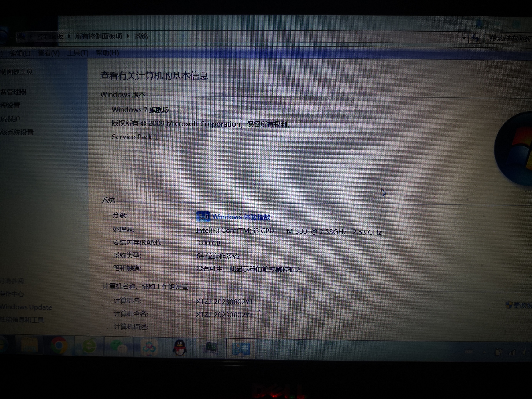This screenshot has height=399, width=532.
Task: Click the shield icon next to 更改设置
Action: click(x=509, y=305)
